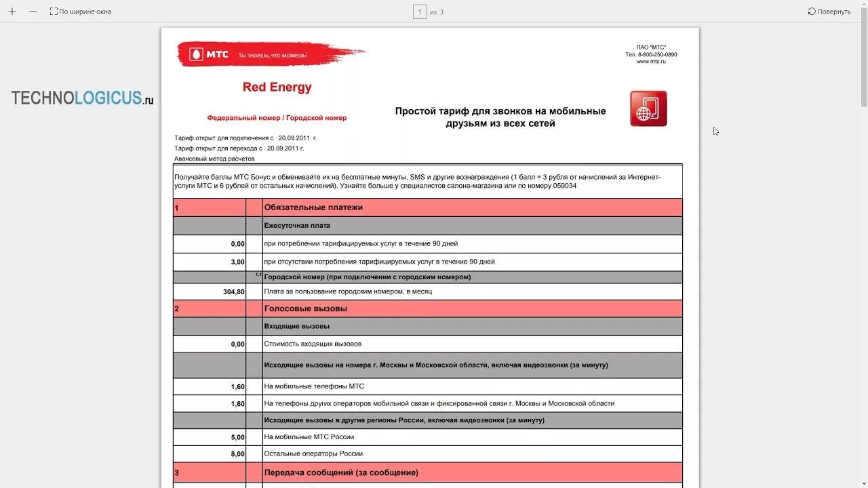Select 'Авансовый метод расчетов' text
Viewport: 868px width, 488px height.
click(214, 159)
